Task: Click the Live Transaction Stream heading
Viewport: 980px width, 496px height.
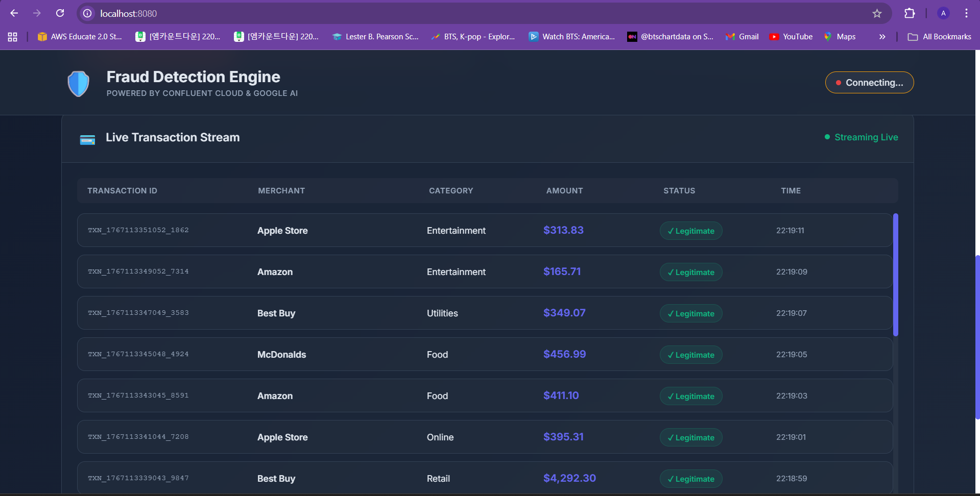Action: (x=173, y=137)
